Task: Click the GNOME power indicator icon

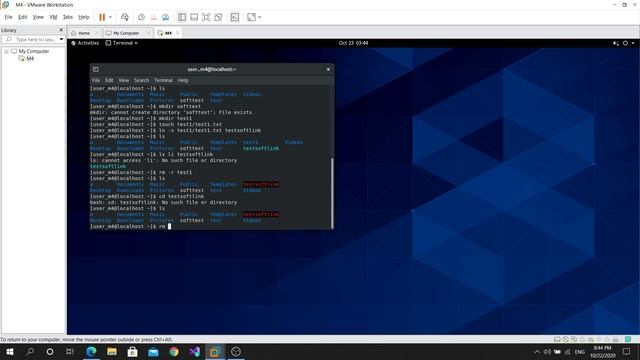Action: (625, 43)
